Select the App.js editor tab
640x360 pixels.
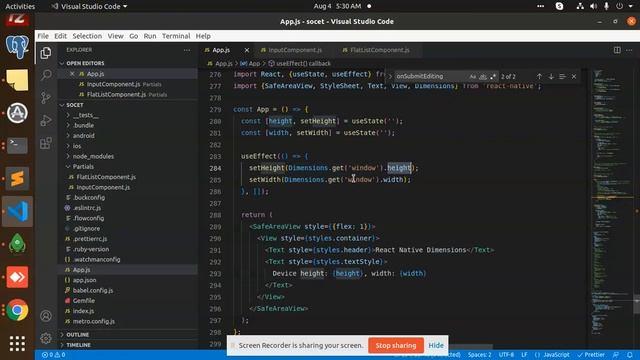coord(221,50)
